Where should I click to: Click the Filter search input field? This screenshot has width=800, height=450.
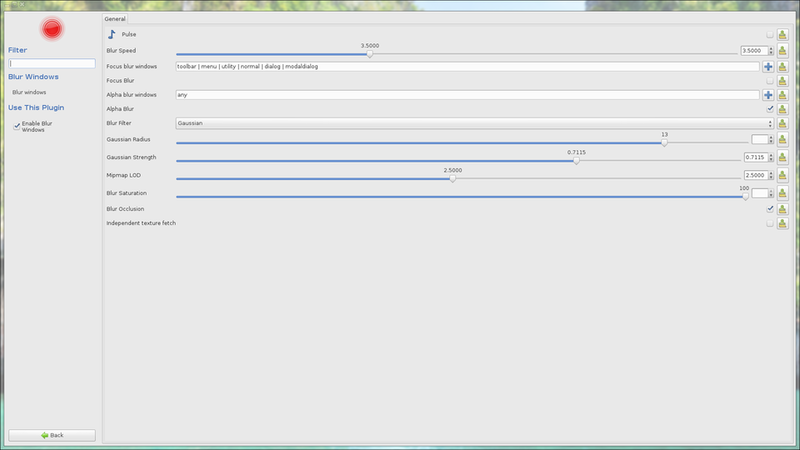click(52, 63)
